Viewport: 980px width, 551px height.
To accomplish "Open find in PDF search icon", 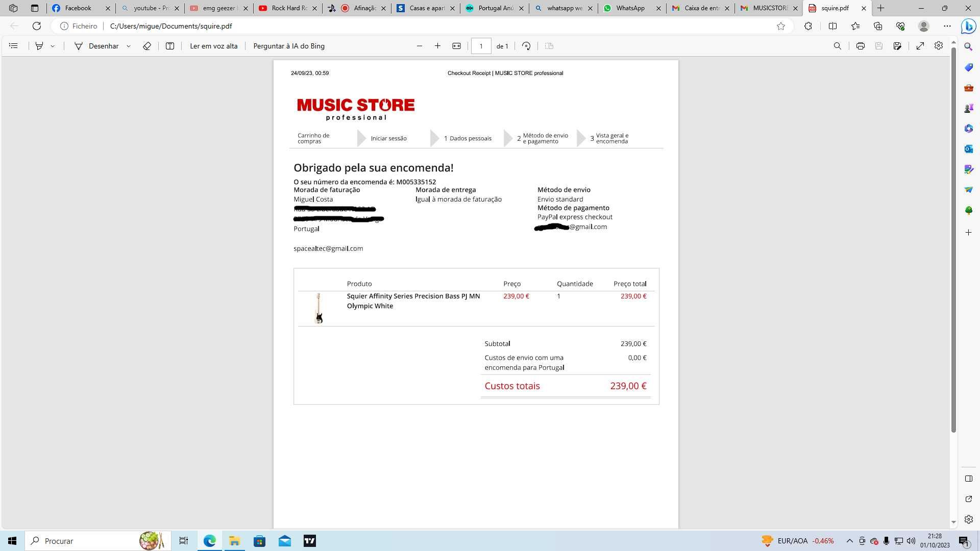I will (x=837, y=46).
